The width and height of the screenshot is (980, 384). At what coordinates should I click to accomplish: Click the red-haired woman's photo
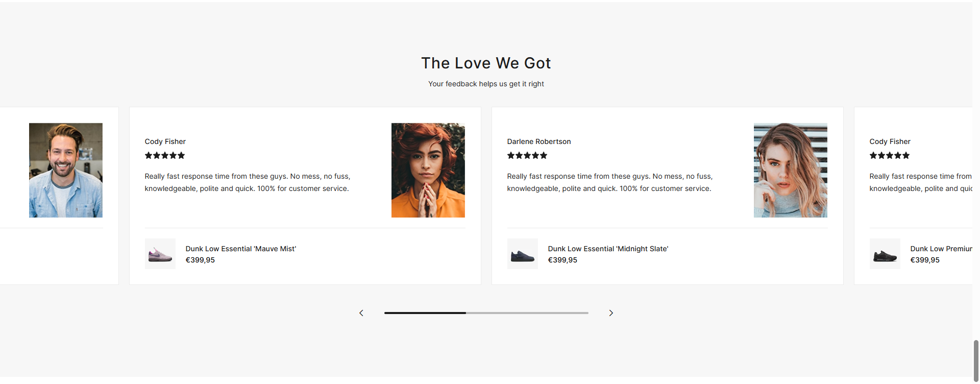[428, 170]
